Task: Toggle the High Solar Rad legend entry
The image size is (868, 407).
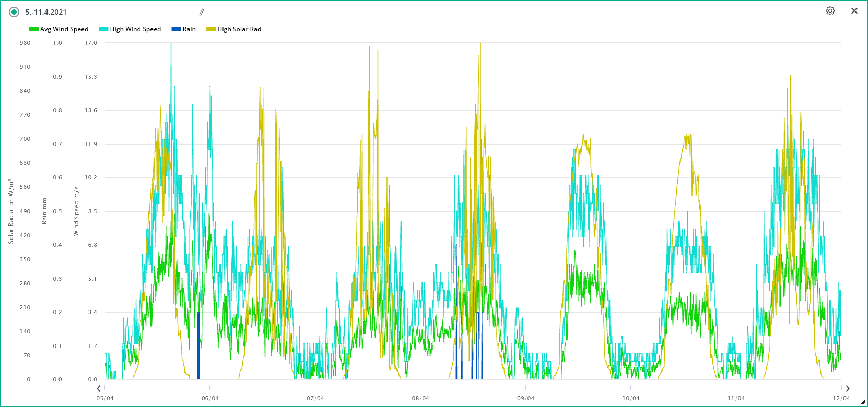Action: point(239,29)
